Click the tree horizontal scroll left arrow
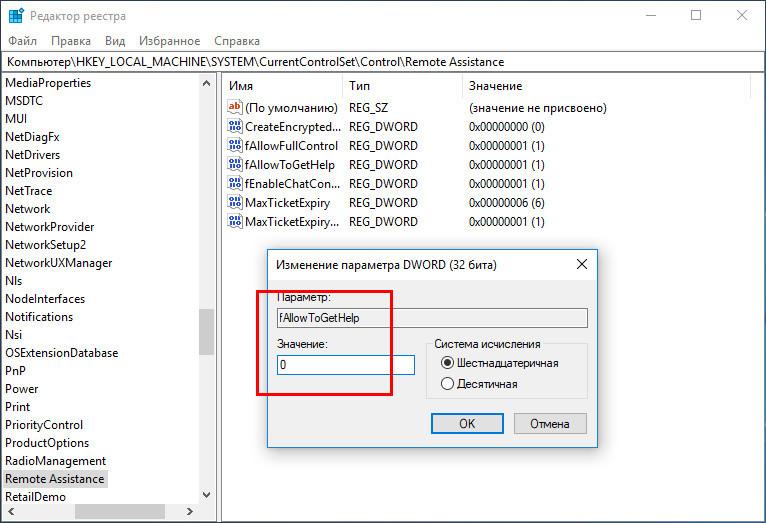 click(11, 511)
